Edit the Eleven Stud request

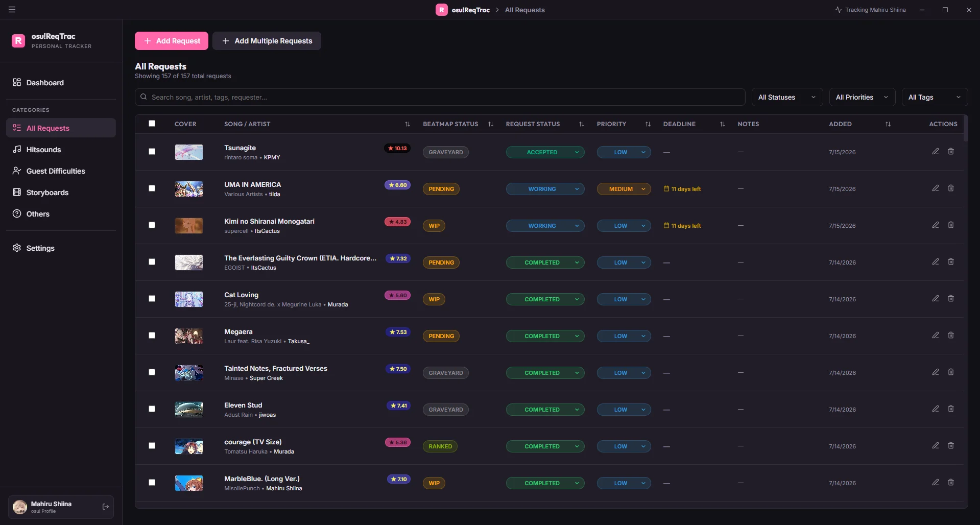[936, 409]
